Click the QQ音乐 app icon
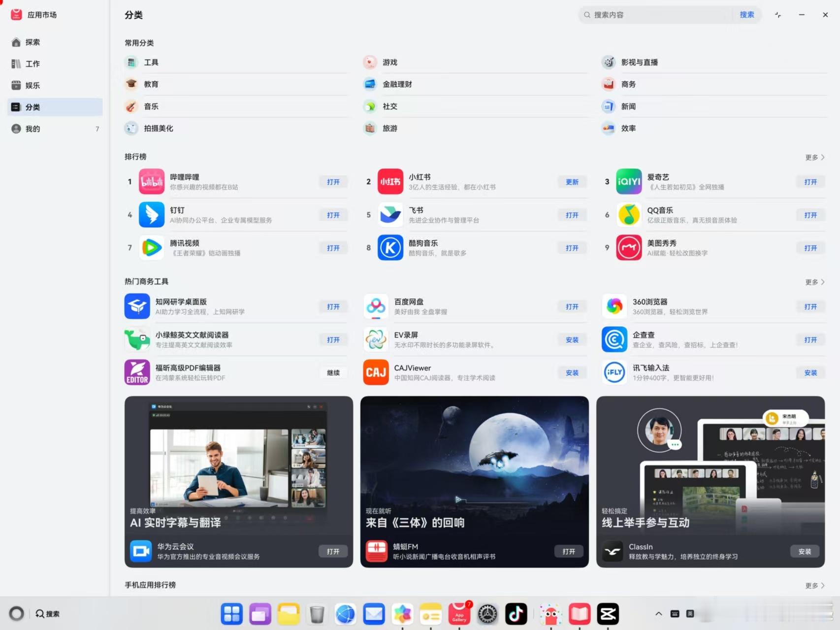 (629, 215)
